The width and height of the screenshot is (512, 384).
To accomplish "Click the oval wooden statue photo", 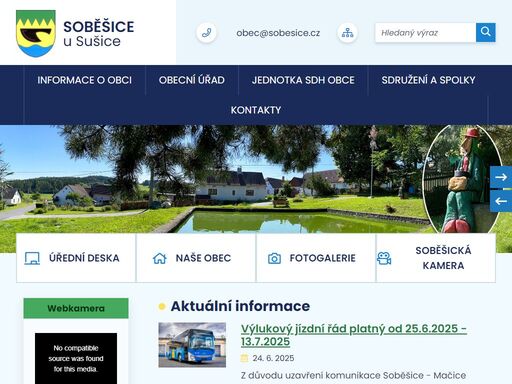I will point(463,179).
